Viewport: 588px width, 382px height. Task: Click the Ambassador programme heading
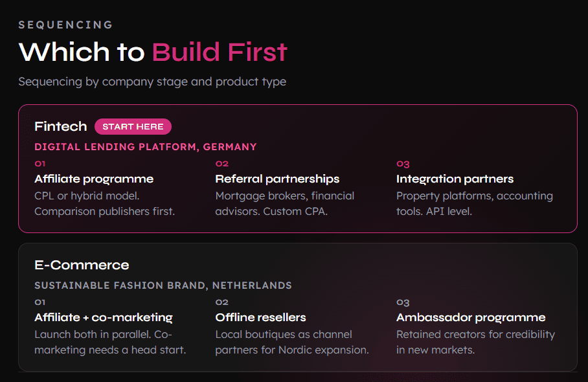pos(471,317)
